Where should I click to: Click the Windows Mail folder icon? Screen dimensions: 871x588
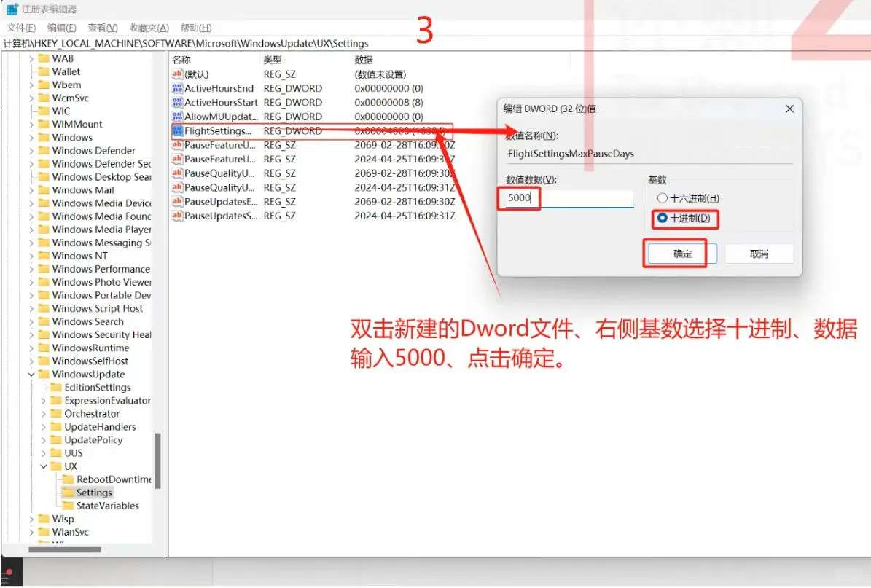(x=43, y=190)
